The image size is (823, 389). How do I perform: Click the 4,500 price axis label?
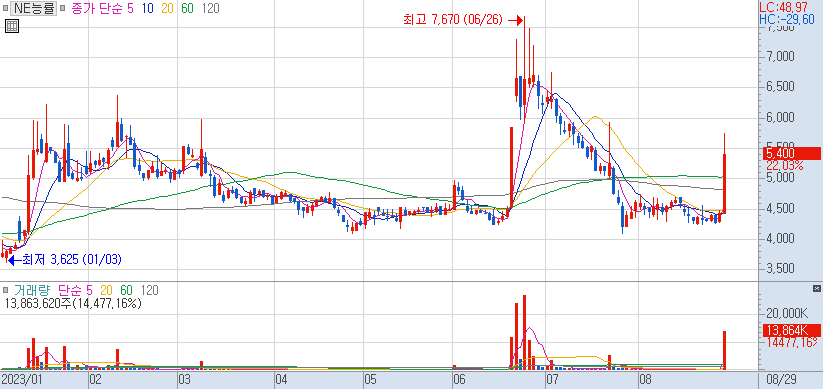pyautogui.click(x=780, y=208)
